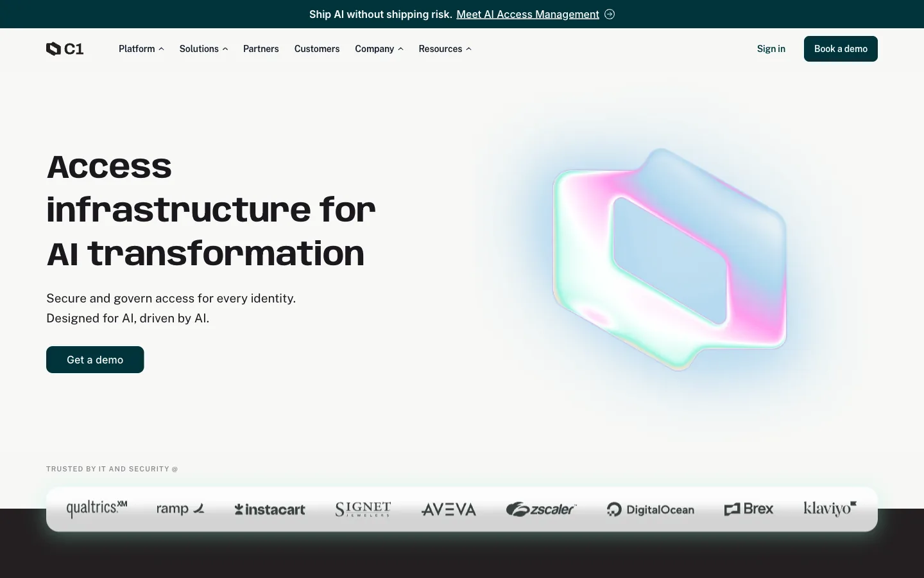The width and height of the screenshot is (924, 578).
Task: Click the C1 logo in the header
Action: 65,49
